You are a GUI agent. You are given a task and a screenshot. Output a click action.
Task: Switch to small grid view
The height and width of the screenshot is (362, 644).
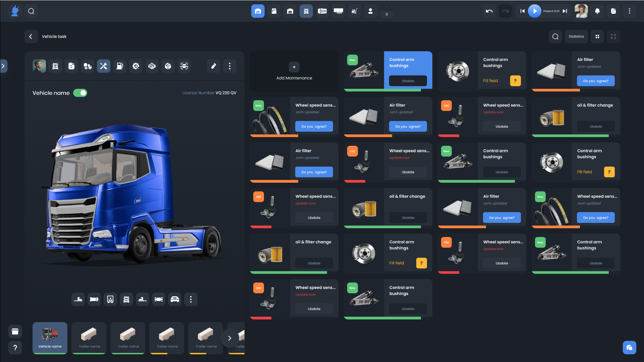597,36
